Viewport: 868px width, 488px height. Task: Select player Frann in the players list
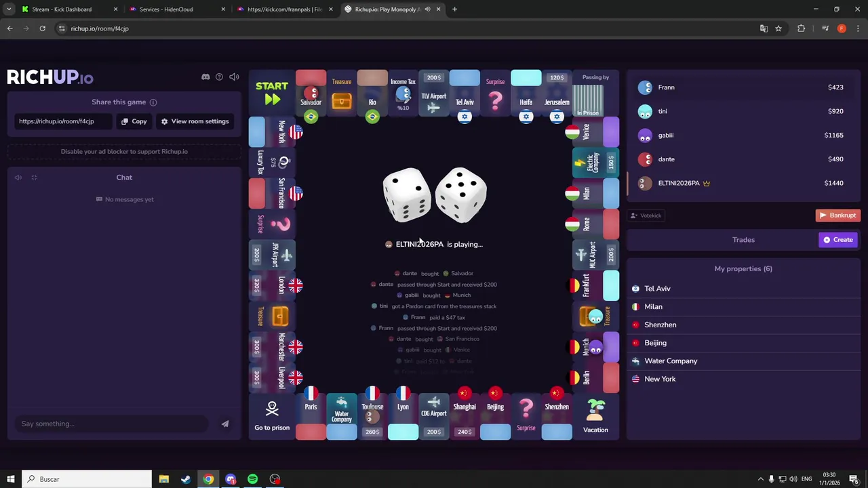pyautogui.click(x=743, y=87)
